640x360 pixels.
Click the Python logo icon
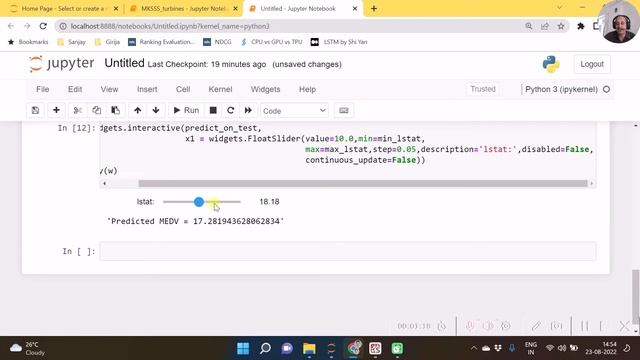[551, 64]
